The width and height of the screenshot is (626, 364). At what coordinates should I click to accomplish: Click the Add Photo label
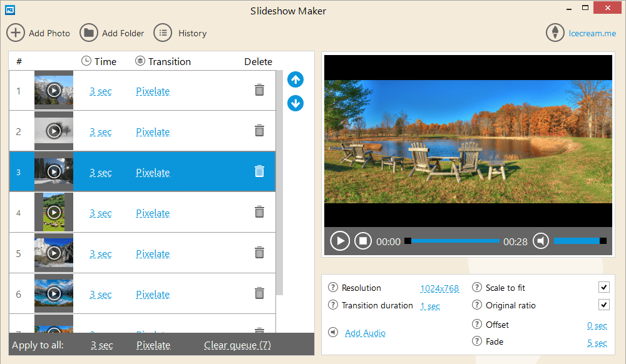coord(49,33)
